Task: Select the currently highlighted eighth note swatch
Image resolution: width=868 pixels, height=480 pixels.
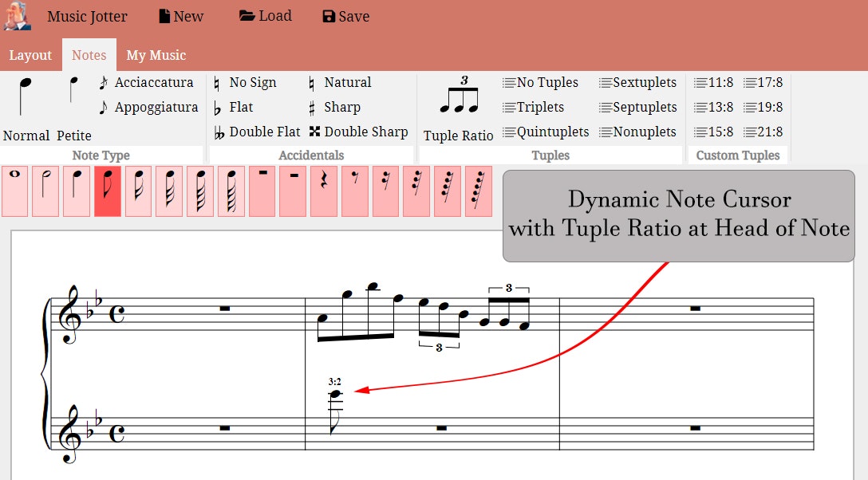Action: pyautogui.click(x=107, y=190)
